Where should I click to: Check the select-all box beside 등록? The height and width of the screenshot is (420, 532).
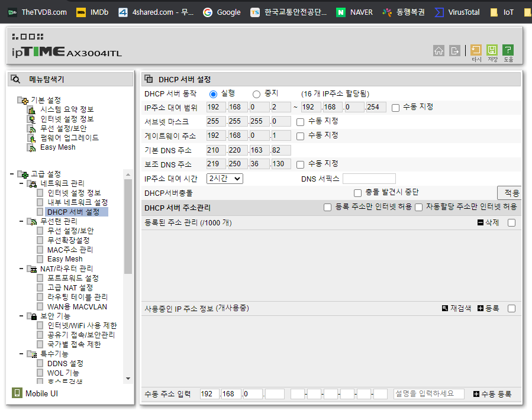512,308
